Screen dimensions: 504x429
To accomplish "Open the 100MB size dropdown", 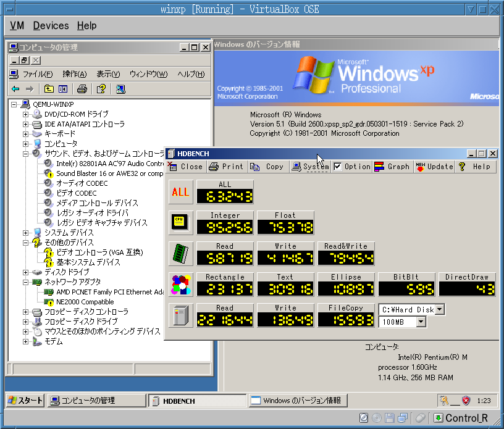I will point(421,322).
